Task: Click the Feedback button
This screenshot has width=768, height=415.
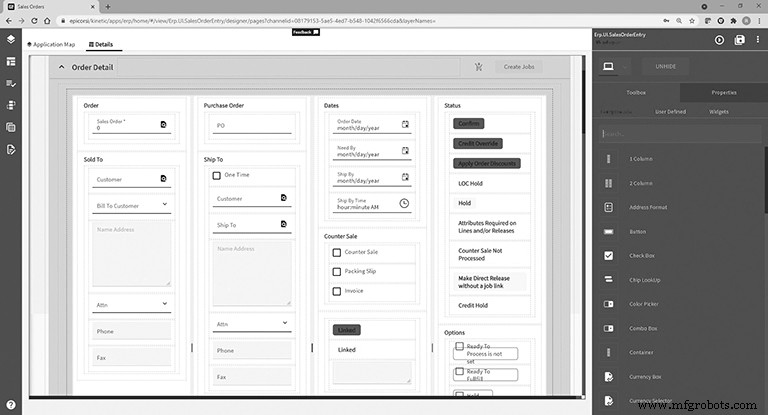Action: point(306,32)
